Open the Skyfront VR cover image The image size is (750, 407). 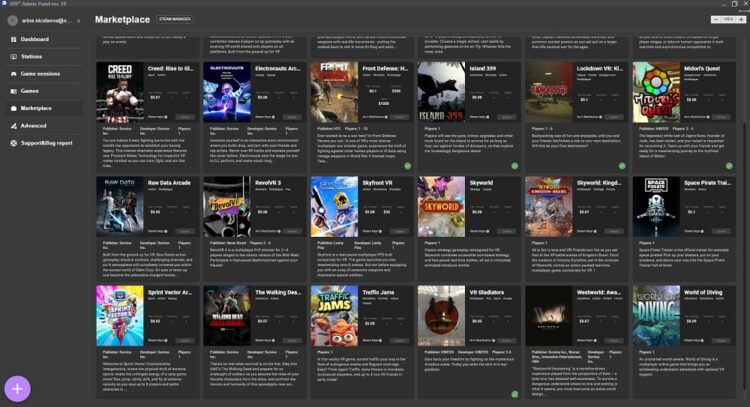click(x=334, y=207)
